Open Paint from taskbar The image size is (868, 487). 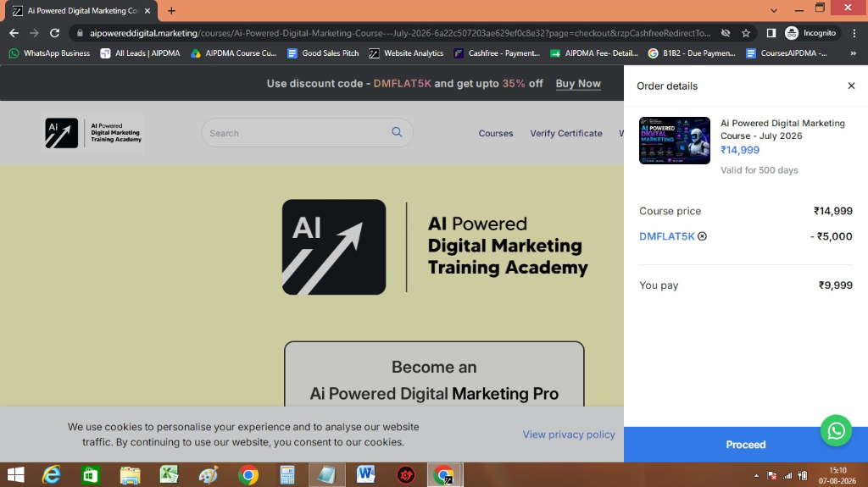point(209,475)
